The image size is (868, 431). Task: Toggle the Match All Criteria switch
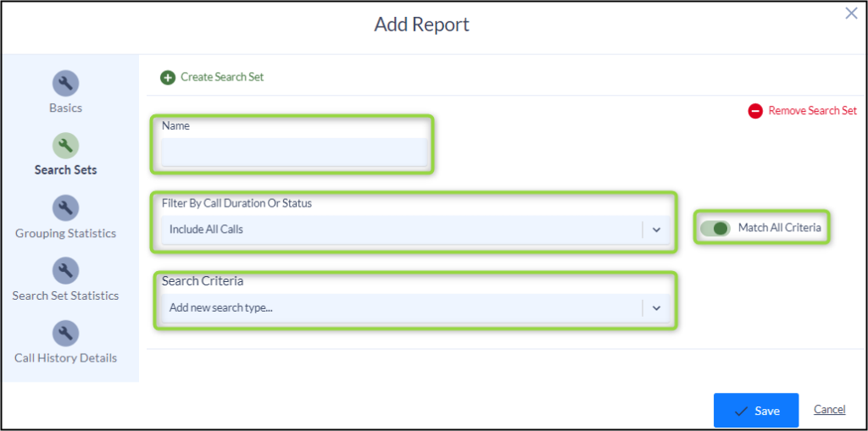point(715,228)
